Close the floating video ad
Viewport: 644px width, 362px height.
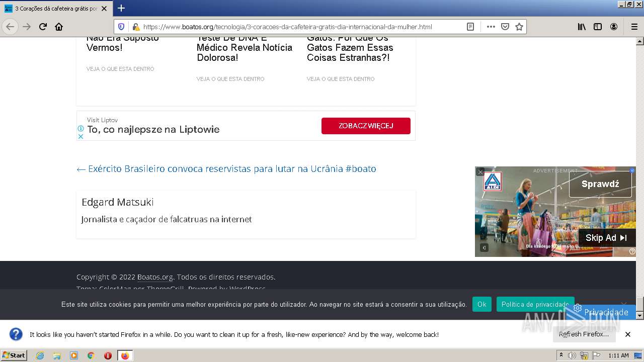[480, 172]
